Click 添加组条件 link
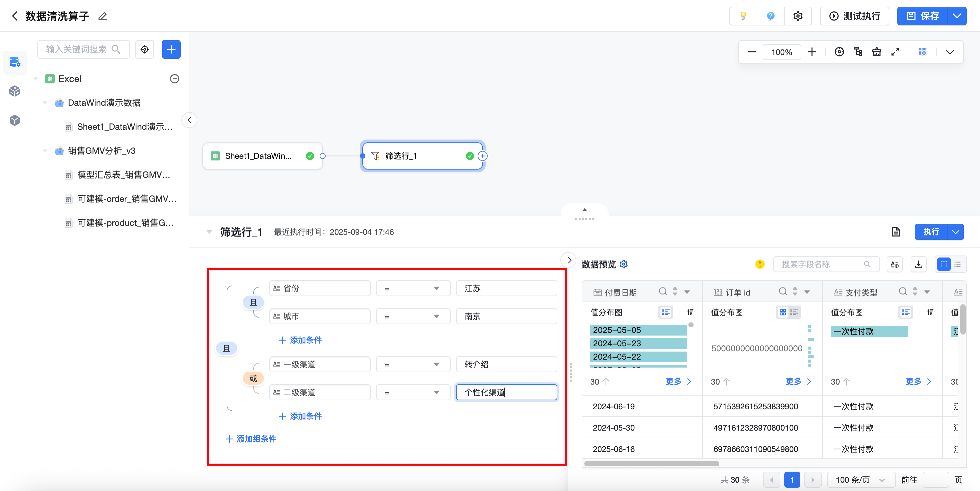This screenshot has width=980, height=491. tap(251, 439)
